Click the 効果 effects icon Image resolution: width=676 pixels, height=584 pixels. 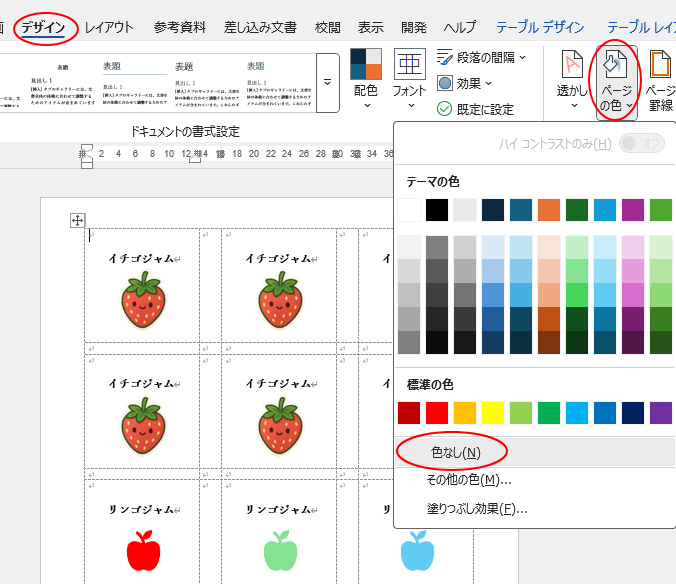click(444, 83)
